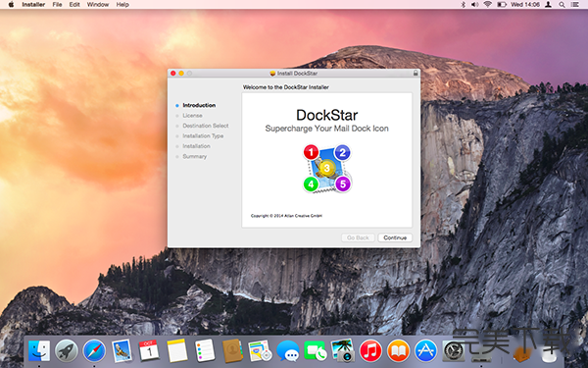Click the DockStar mail stamp artwork

tap(327, 169)
